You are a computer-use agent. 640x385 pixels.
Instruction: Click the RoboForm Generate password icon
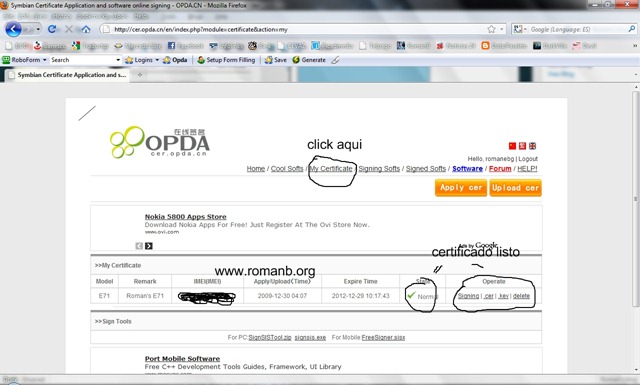click(309, 60)
